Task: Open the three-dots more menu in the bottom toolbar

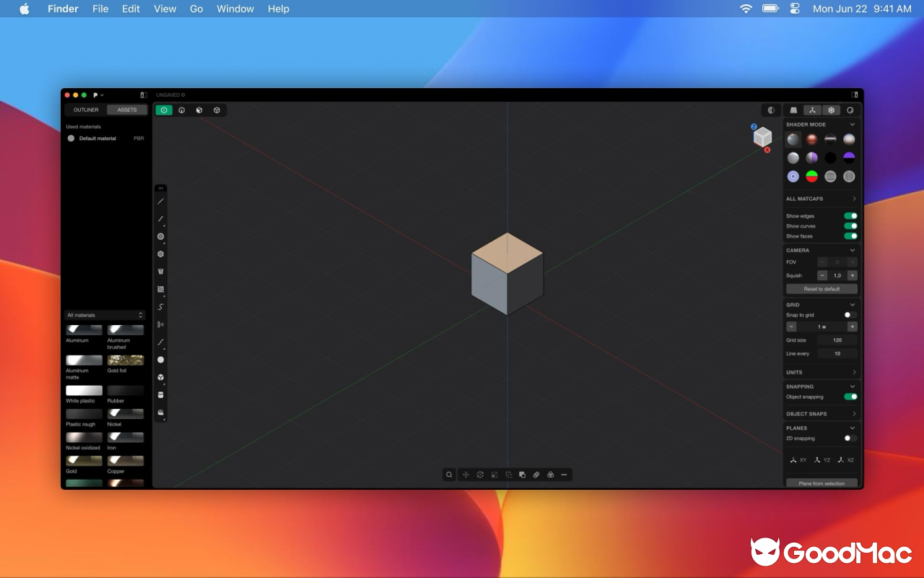Action: tap(564, 475)
